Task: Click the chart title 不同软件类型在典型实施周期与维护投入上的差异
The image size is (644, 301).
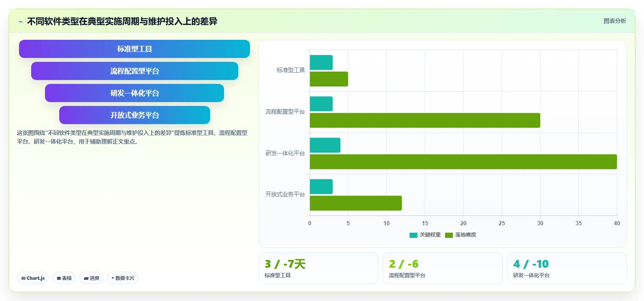Action: coord(122,21)
